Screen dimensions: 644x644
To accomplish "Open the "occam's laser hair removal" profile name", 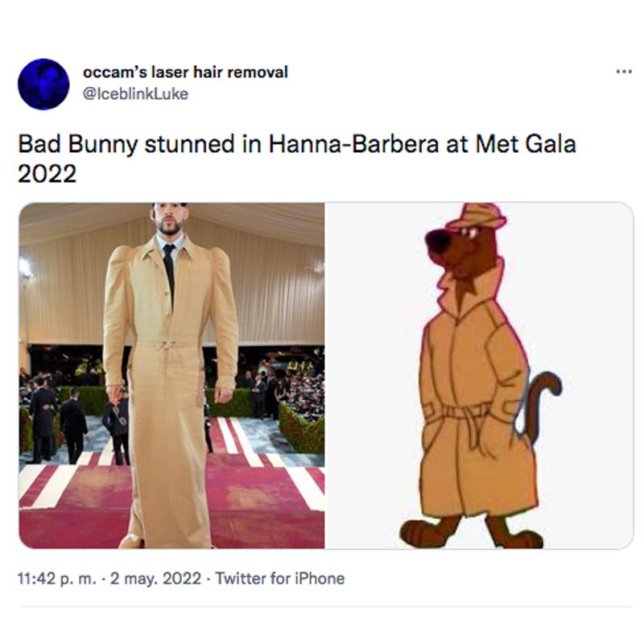I will coord(185,72).
